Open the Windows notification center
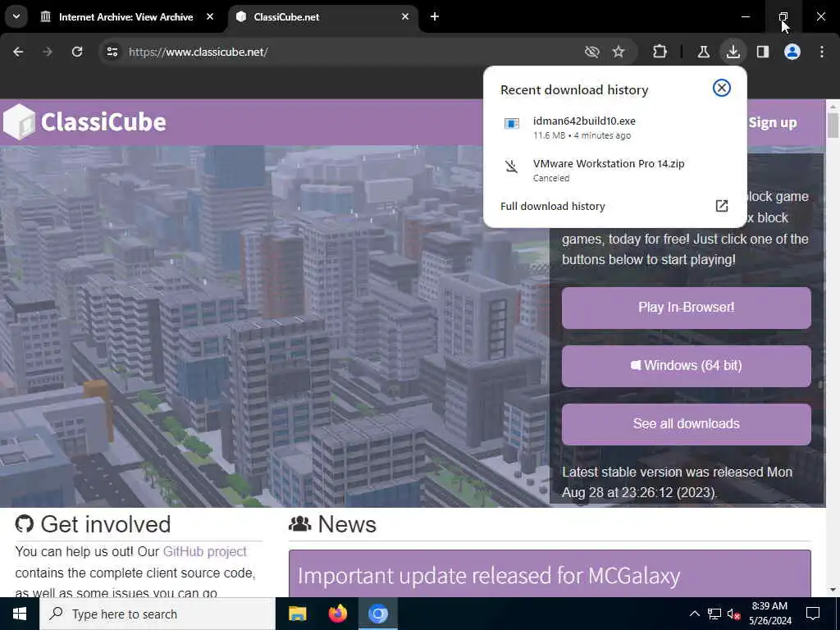The width and height of the screenshot is (840, 630). point(813,614)
